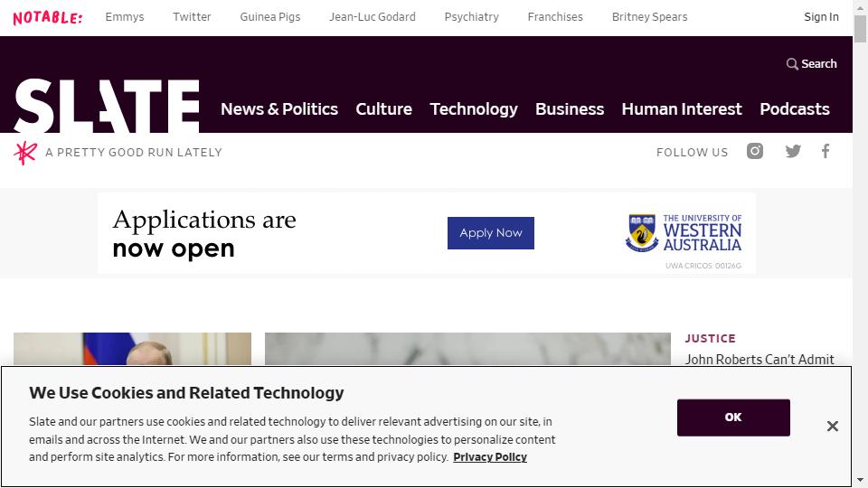Click the photo with the Russian flag
868x488 pixels.
pyautogui.click(x=132, y=349)
